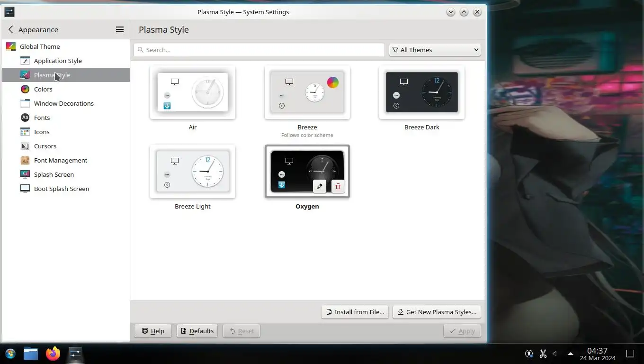Open Boot Splash Screen settings

(x=66, y=189)
